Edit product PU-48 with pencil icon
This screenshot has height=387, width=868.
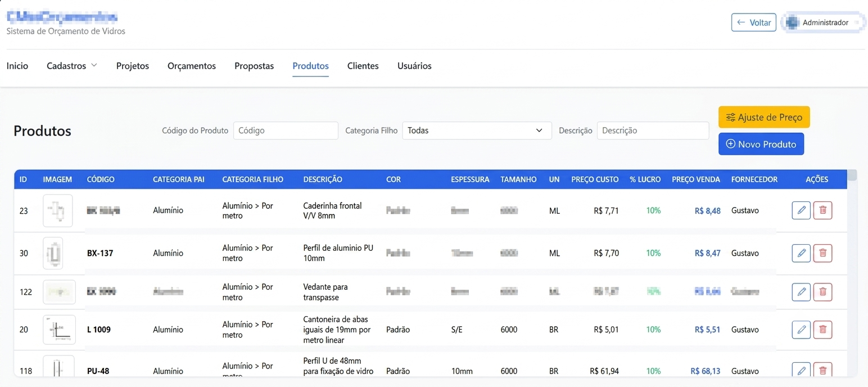(x=801, y=370)
